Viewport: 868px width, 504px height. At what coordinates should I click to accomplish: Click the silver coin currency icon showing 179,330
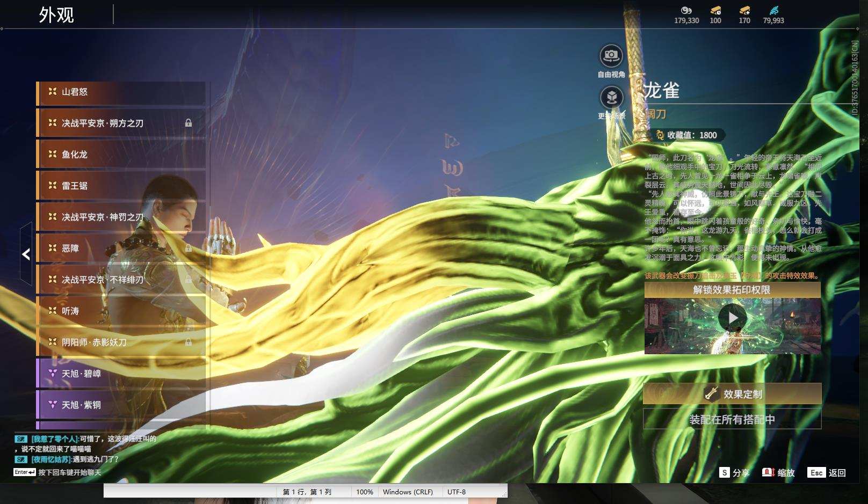686,10
